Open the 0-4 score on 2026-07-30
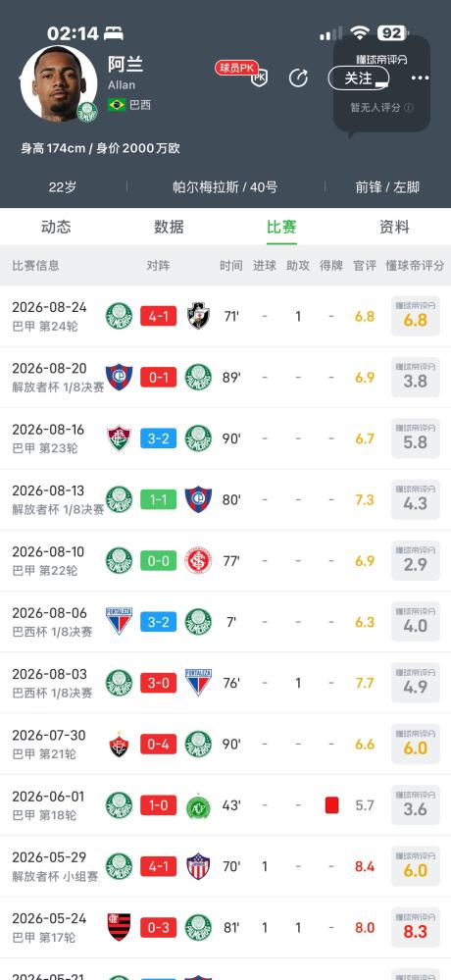451x980 pixels. click(x=158, y=745)
